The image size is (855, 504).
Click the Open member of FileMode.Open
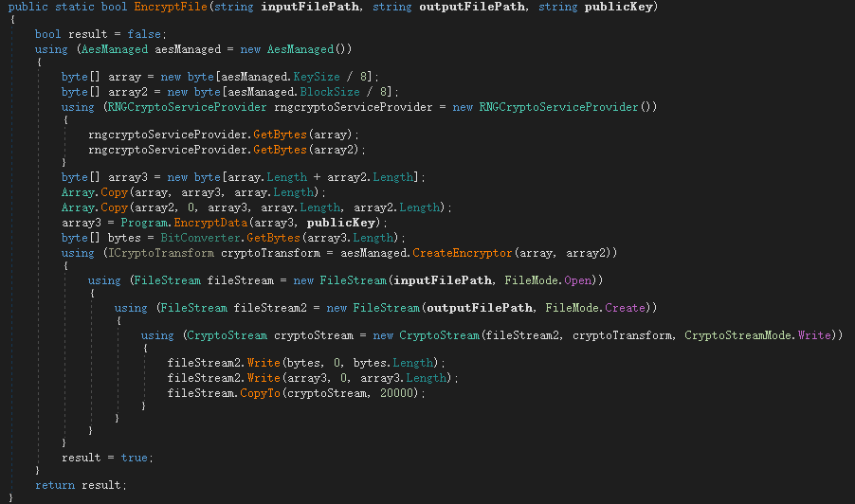(x=577, y=281)
